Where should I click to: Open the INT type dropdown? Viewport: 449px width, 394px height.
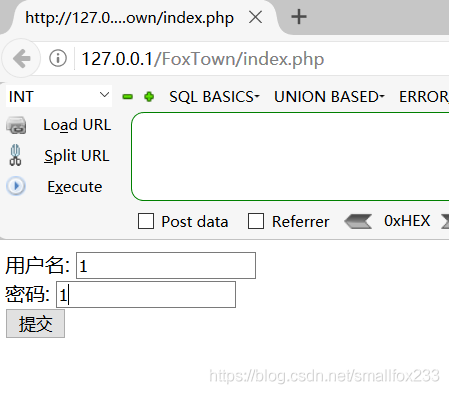59,96
